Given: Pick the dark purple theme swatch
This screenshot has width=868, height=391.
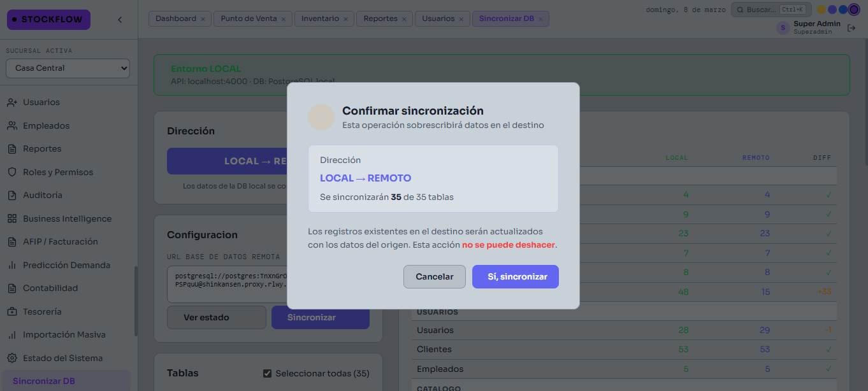Looking at the screenshot, I should click(x=854, y=10).
